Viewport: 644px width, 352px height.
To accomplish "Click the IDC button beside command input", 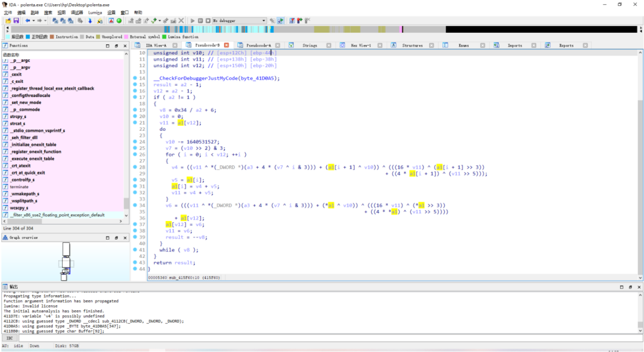I will 9,338.
